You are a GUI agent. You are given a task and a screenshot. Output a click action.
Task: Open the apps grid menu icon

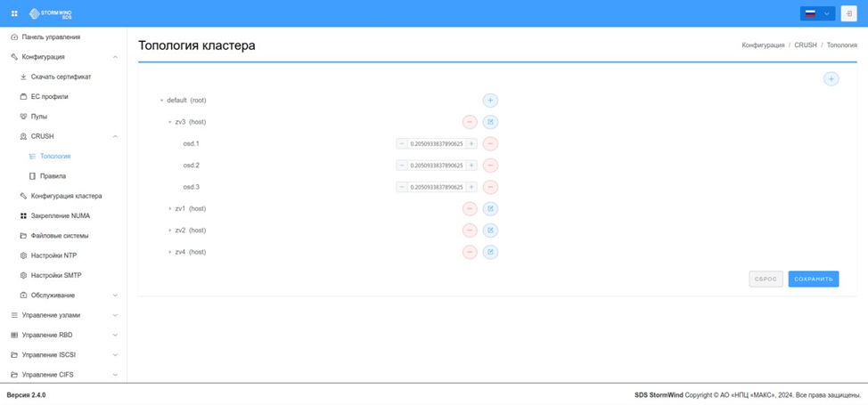14,13
